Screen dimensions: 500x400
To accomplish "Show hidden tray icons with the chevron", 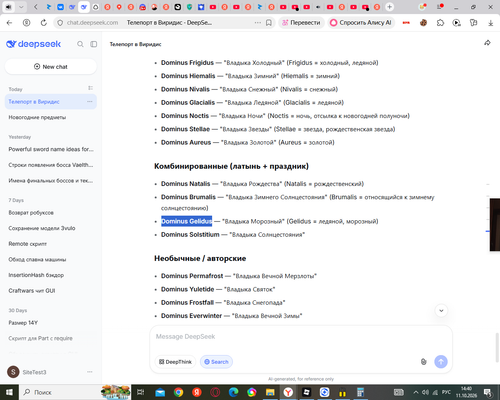I will [x=416, y=392].
